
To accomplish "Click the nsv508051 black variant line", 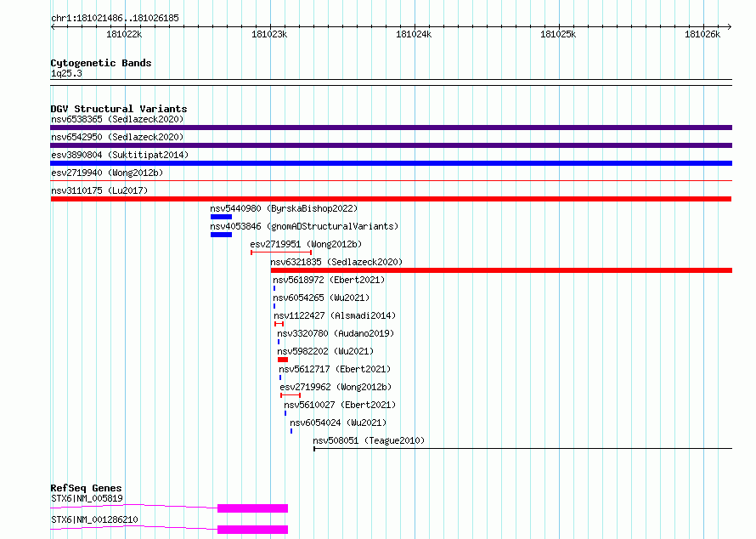I will point(522,449).
